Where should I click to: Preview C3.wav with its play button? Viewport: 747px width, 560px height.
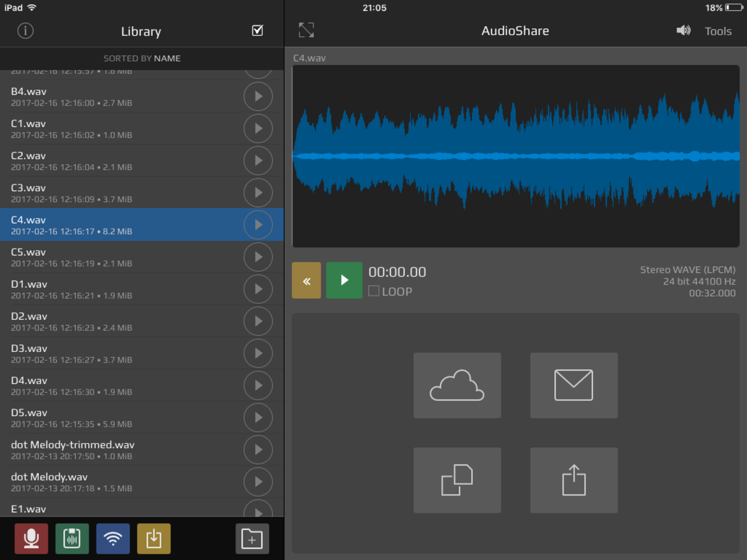[258, 193]
